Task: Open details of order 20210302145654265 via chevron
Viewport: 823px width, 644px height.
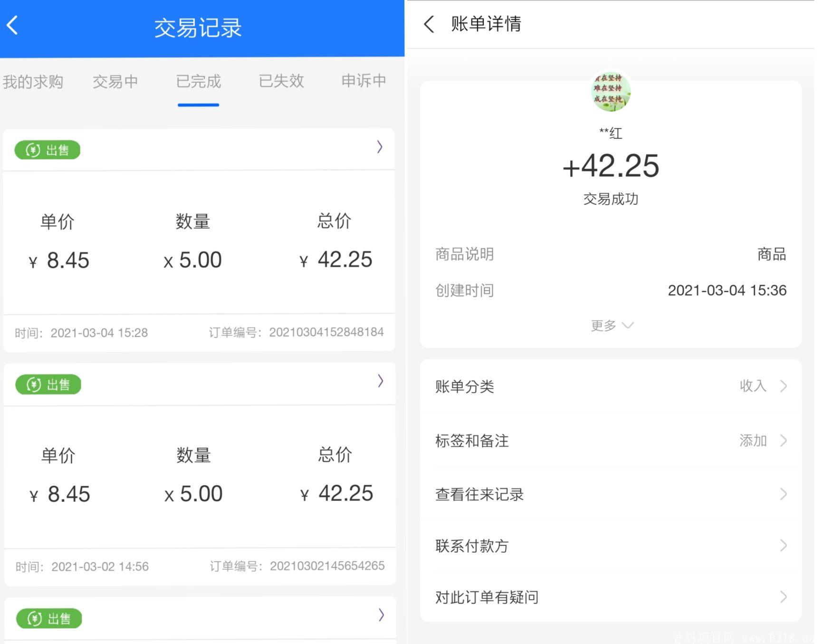Action: click(x=380, y=381)
